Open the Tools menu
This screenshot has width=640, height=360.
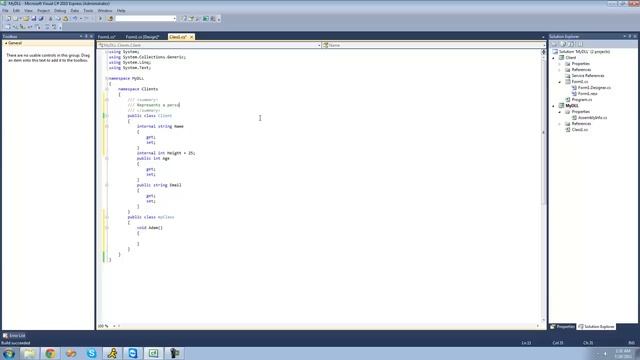tap(88, 11)
